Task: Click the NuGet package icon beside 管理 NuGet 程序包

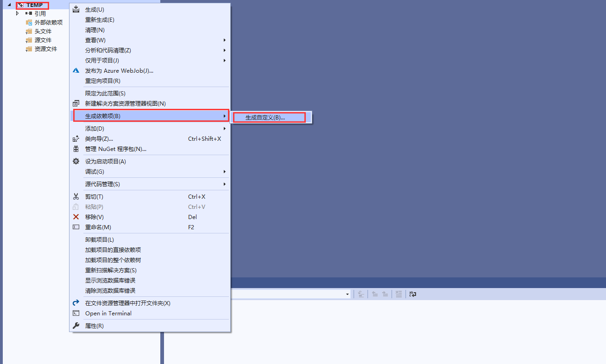Action: pyautogui.click(x=76, y=149)
